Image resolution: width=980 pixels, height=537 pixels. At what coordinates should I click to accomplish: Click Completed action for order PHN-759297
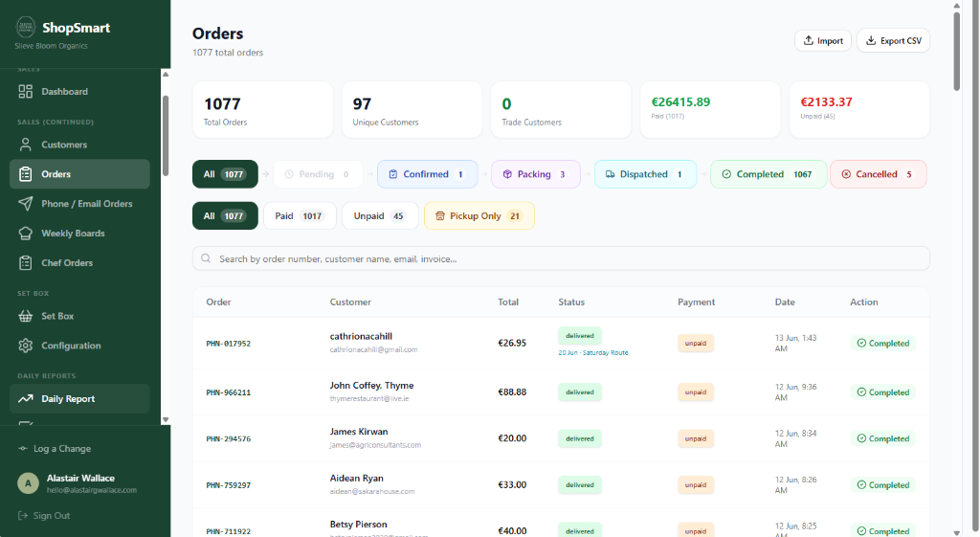click(x=882, y=484)
